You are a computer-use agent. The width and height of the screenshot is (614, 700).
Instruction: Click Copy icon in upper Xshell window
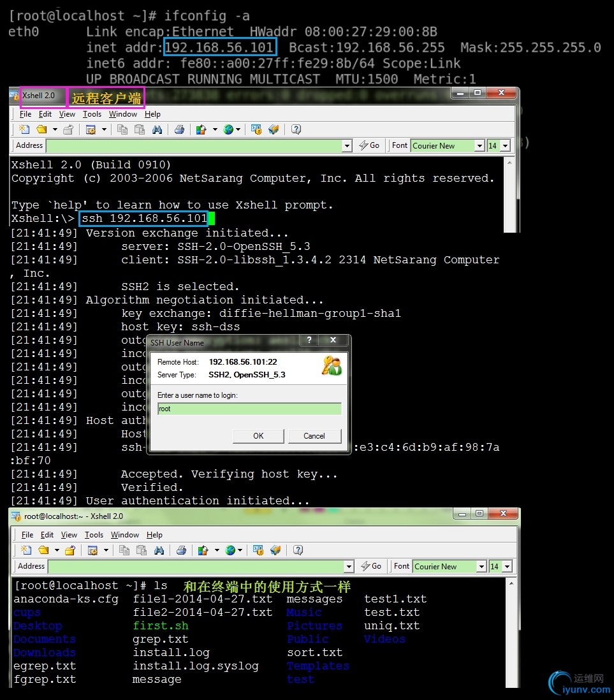coord(122,129)
